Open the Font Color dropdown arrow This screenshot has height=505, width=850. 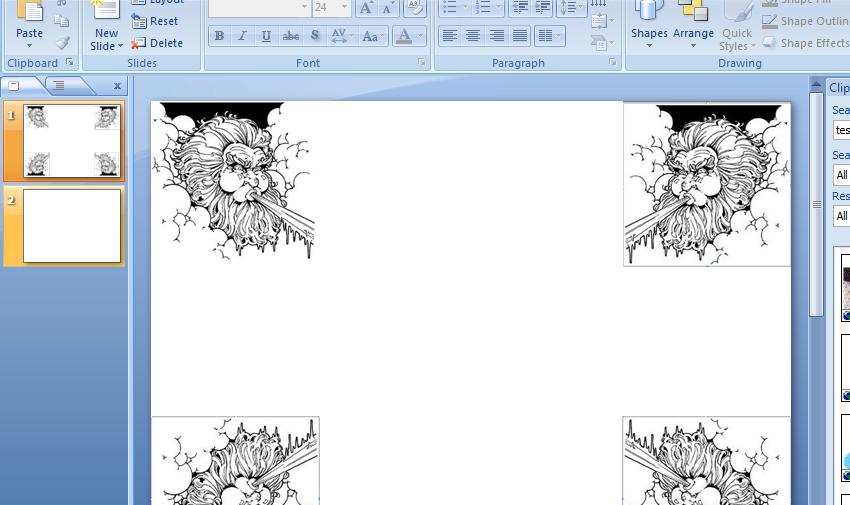(420, 36)
